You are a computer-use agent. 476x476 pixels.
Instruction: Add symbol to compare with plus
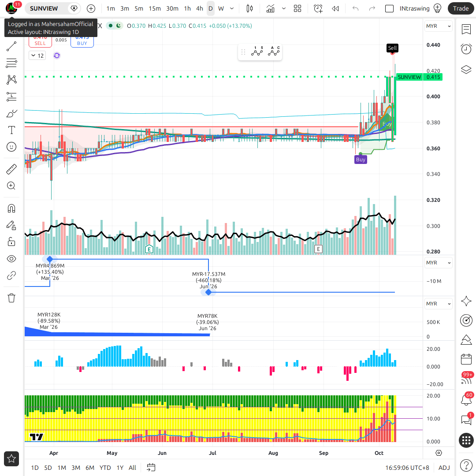pos(91,8)
